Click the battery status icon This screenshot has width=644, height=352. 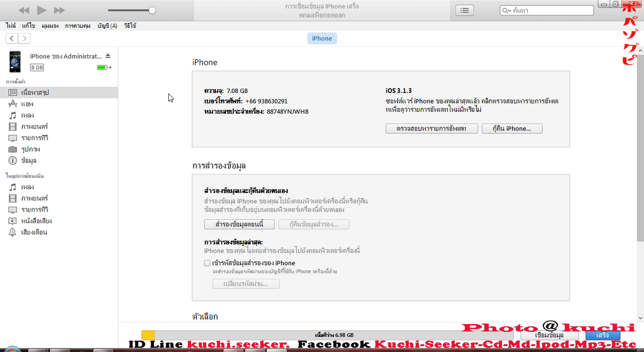pos(104,67)
